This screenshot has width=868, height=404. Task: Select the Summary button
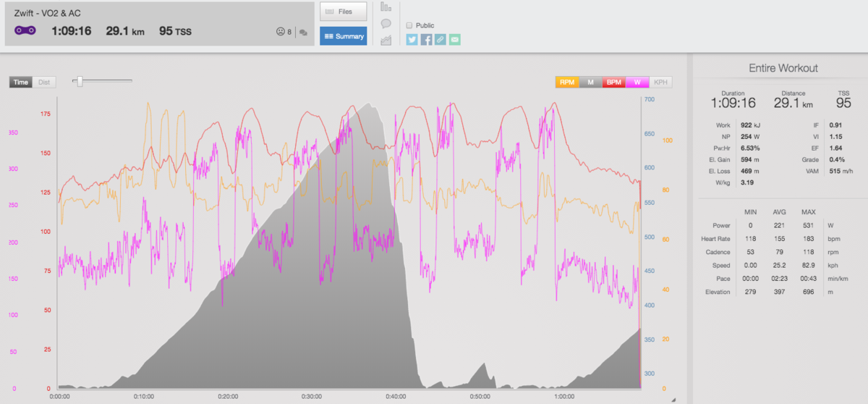tap(344, 36)
